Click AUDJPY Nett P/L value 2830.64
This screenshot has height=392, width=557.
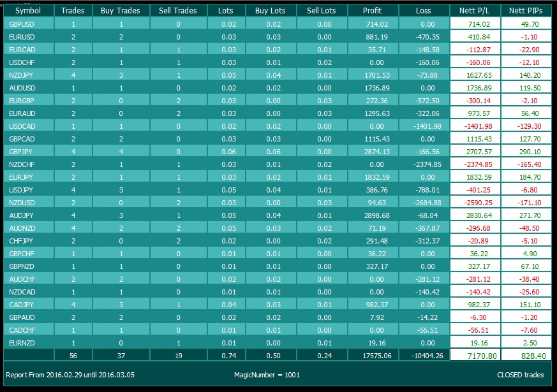tap(479, 215)
